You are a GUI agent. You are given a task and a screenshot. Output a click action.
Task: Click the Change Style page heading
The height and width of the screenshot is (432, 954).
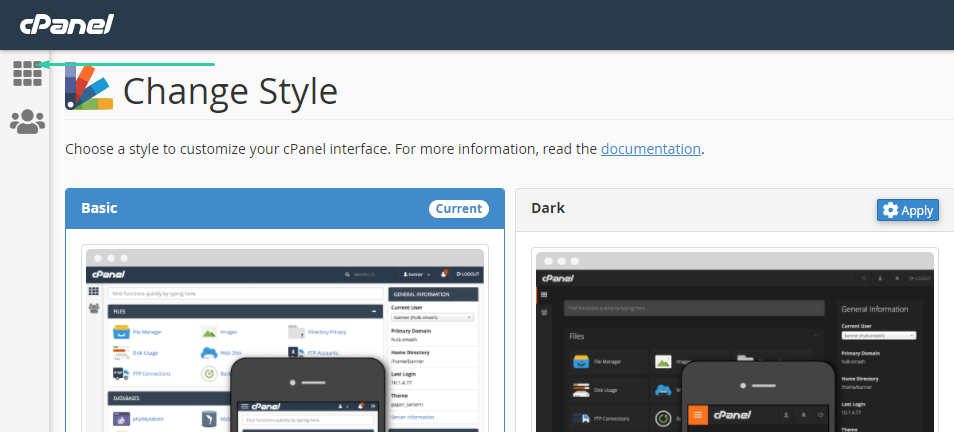pyautogui.click(x=230, y=91)
